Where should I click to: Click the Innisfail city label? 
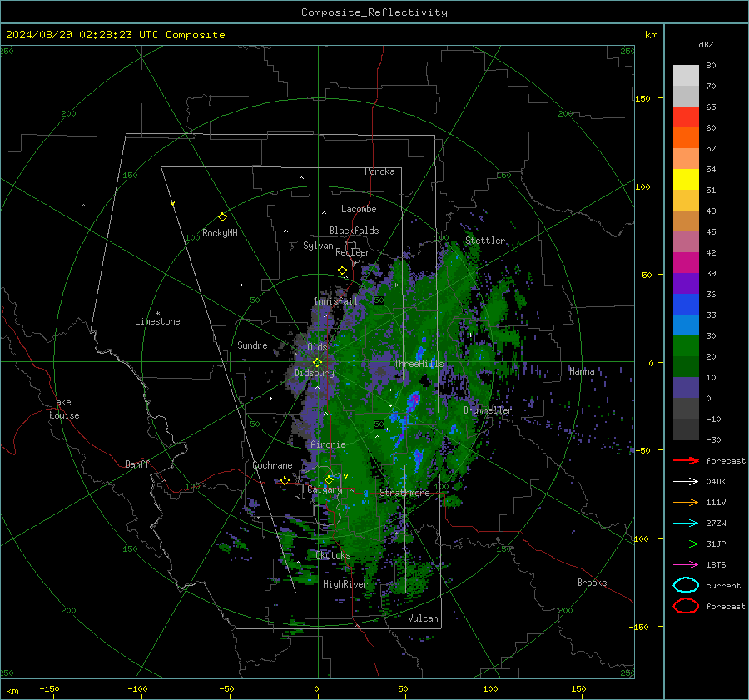(335, 301)
